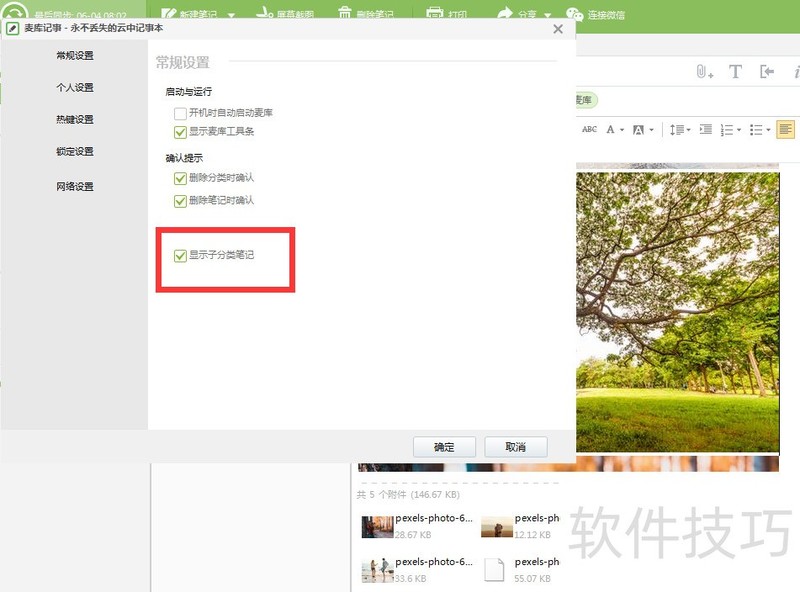The image size is (800, 592).
Task: Open the 新建笔记 dropdown arrow
Action: click(230, 8)
